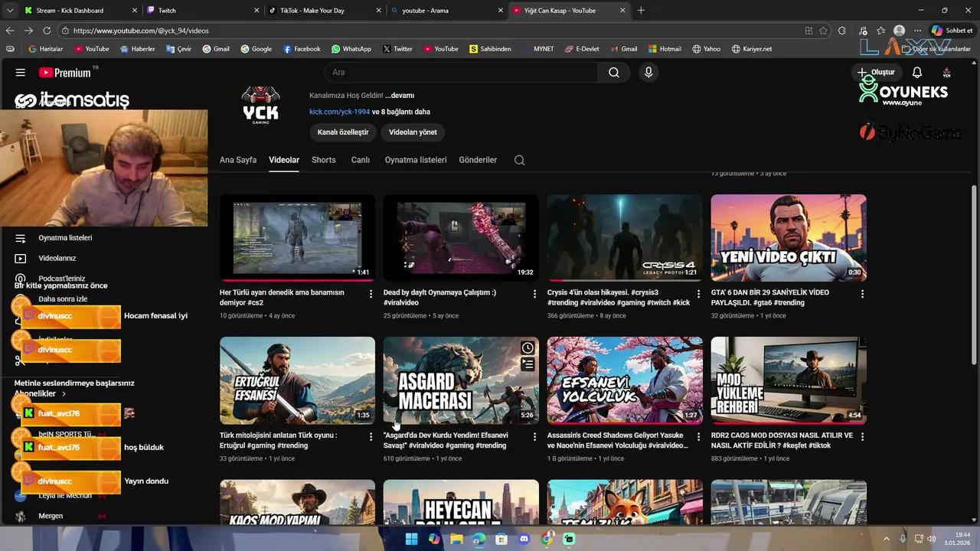The image size is (980, 551).
Task: Open options for 'Dead by daylt' video
Action: [535, 294]
